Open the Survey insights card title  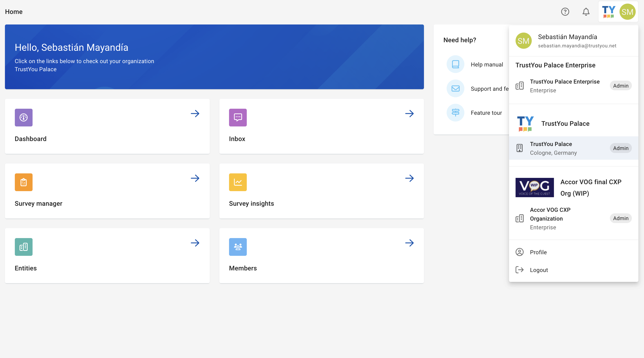click(x=251, y=203)
